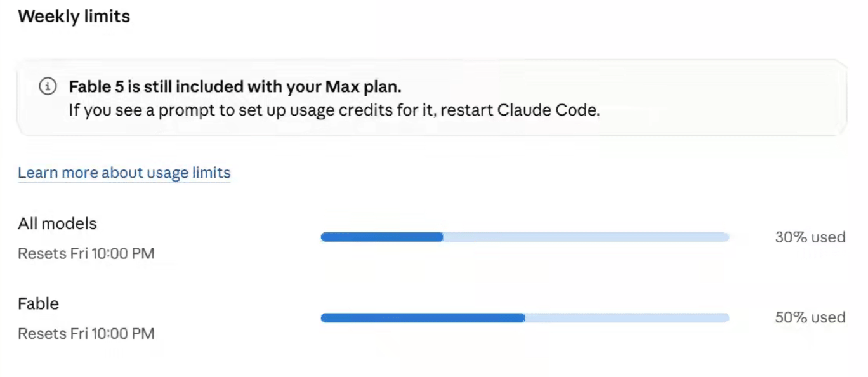Click the All models label

(57, 223)
